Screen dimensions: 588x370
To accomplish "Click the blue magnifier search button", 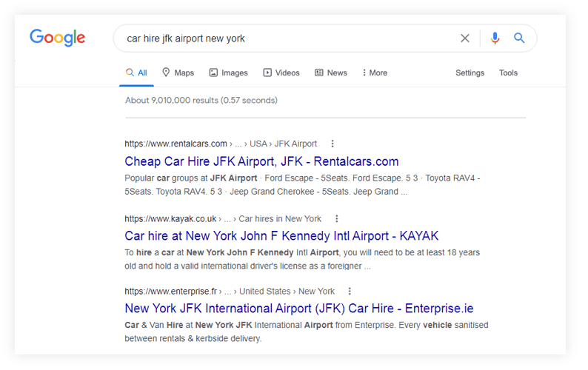I will [519, 38].
